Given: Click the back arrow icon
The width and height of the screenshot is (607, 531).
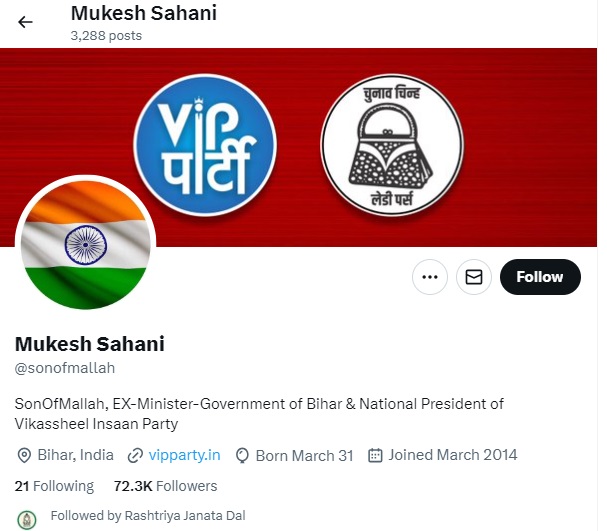Looking at the screenshot, I should (x=26, y=22).
